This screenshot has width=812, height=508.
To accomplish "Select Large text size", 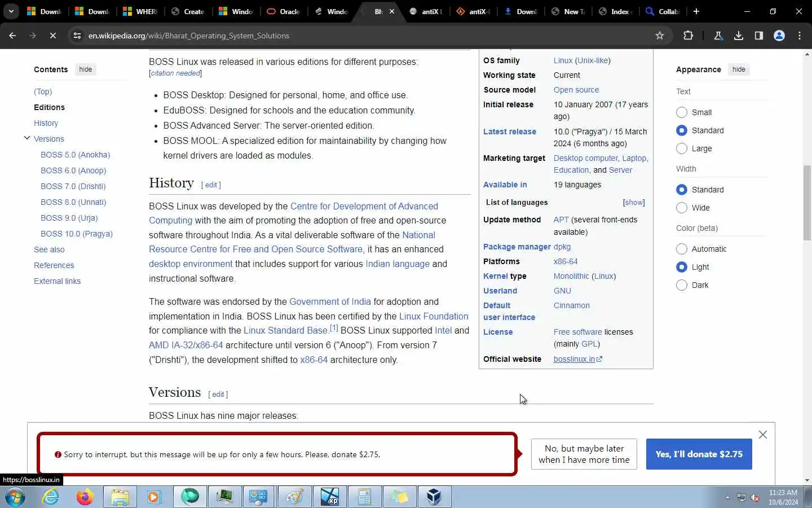I will click(682, 148).
